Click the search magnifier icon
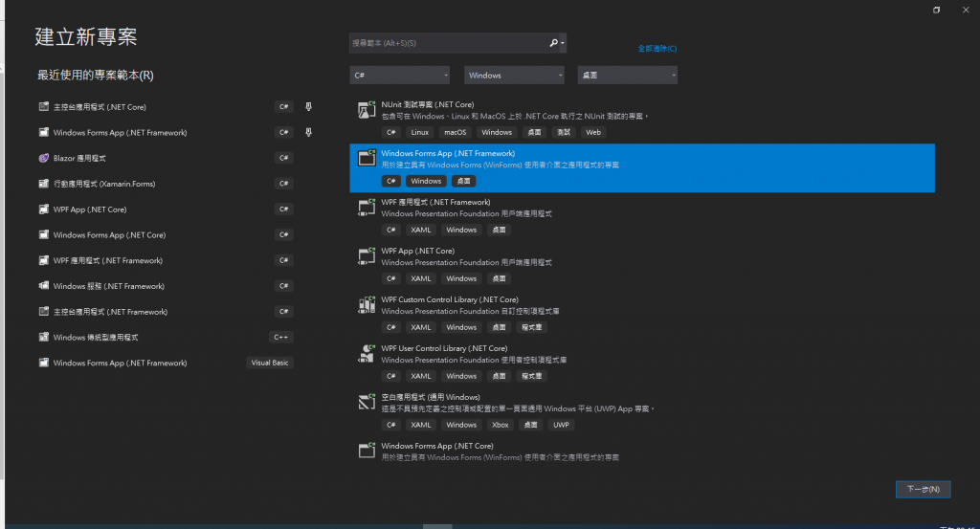Viewport: 980px width, 529px height. 552,43
